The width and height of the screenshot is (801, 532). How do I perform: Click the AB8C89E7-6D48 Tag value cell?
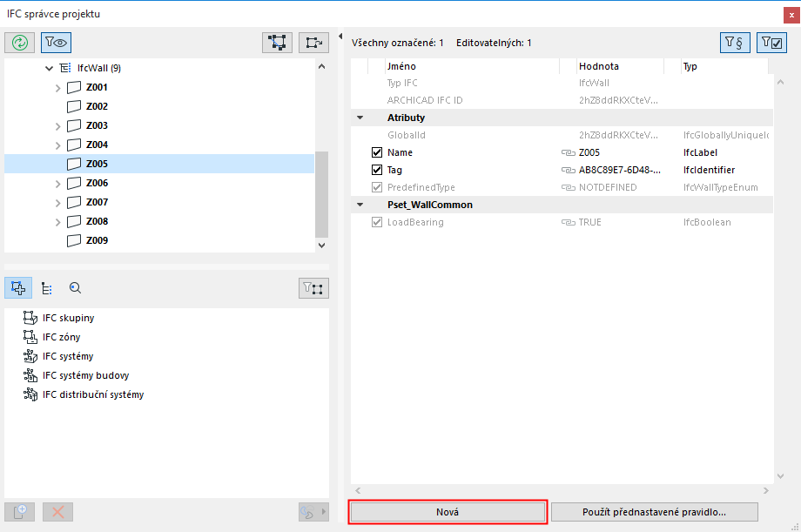[620, 170]
